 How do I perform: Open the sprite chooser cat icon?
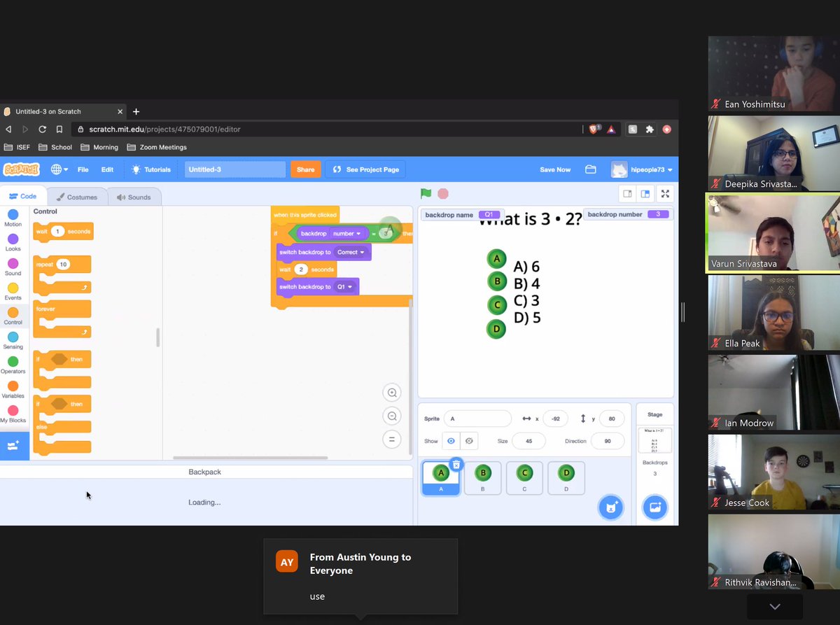point(610,507)
